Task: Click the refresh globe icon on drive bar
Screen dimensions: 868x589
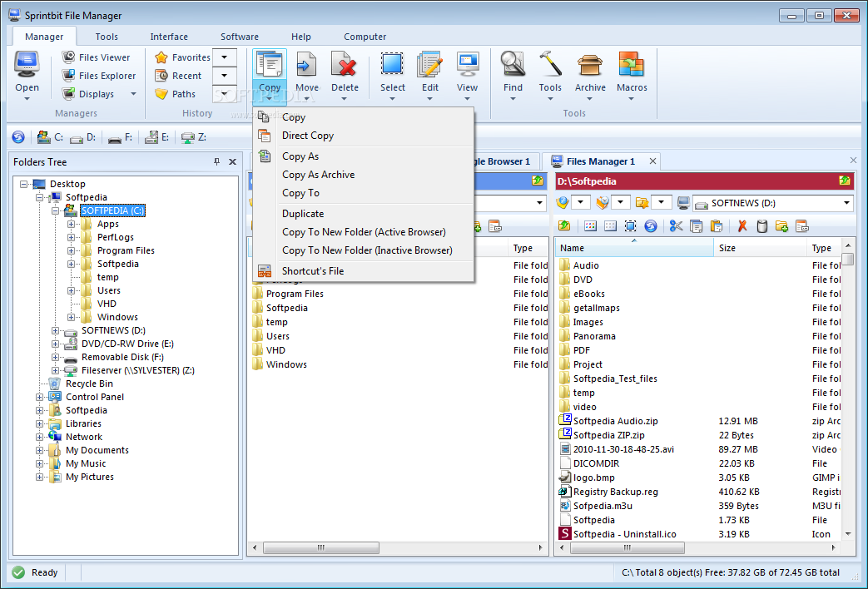Action: [18, 136]
